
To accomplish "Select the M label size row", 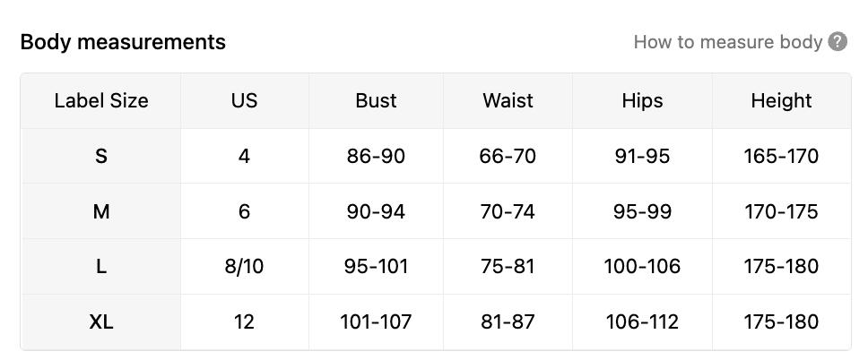I will click(101, 212).
